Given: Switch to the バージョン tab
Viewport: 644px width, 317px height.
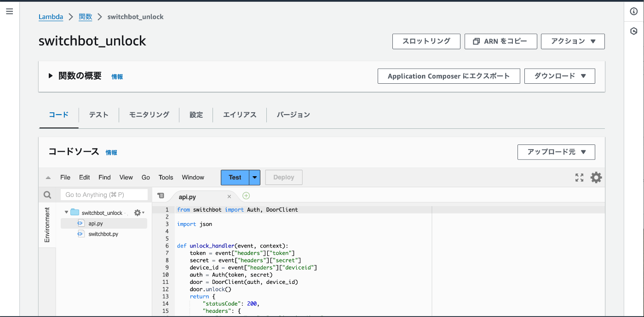Looking at the screenshot, I should (293, 115).
